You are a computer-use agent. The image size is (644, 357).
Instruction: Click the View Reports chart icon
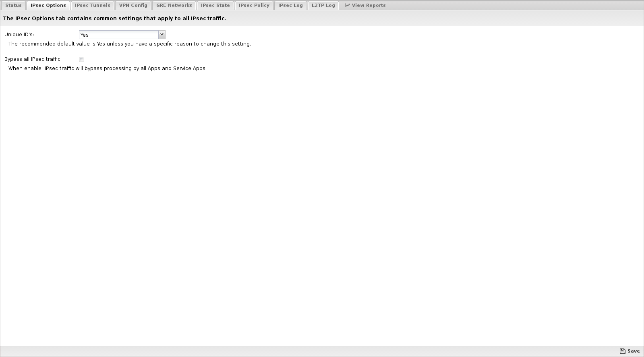tap(348, 5)
